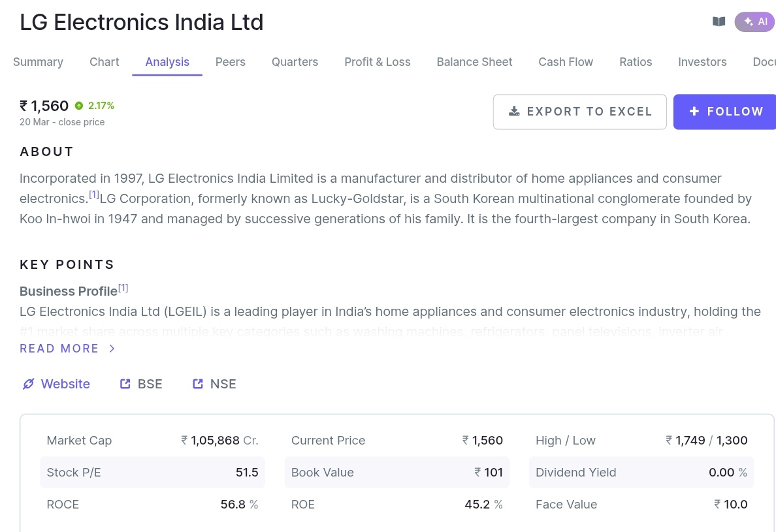
Task: Click the KEY POINTS heading
Action: [x=67, y=264]
